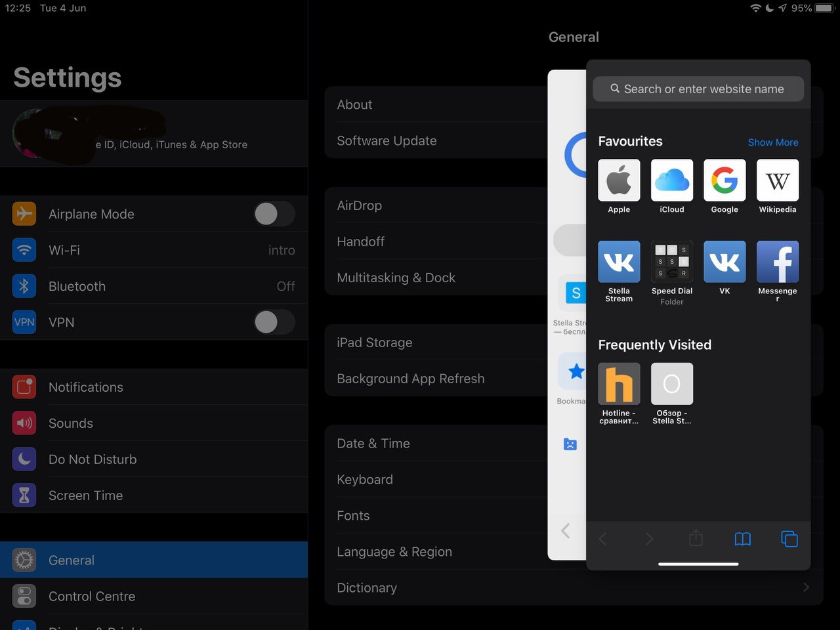Open Dictionary settings
This screenshot has height=630, width=840.
(x=574, y=588)
